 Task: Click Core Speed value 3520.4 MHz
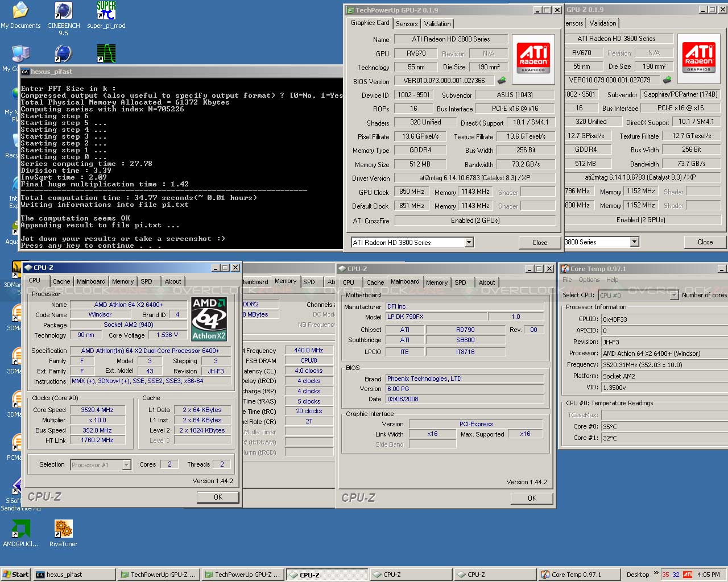pos(97,410)
